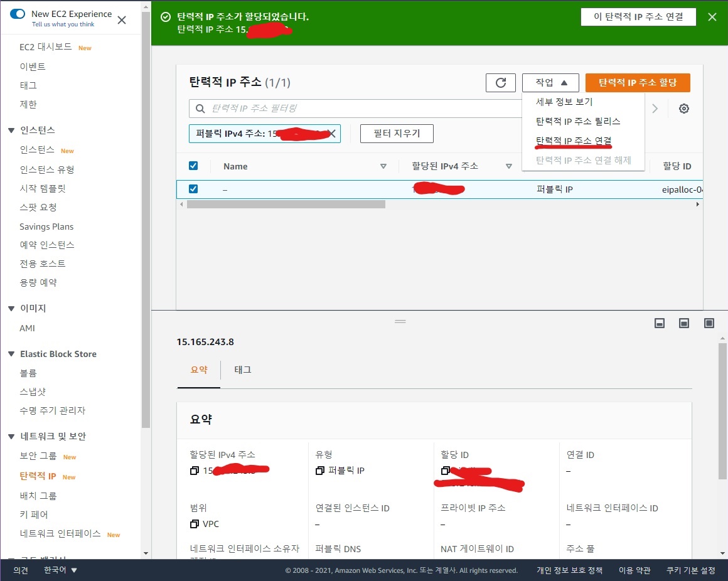Select 세부 정보 보기 menu item
Viewport: 728px width, 581px height.
pos(564,102)
